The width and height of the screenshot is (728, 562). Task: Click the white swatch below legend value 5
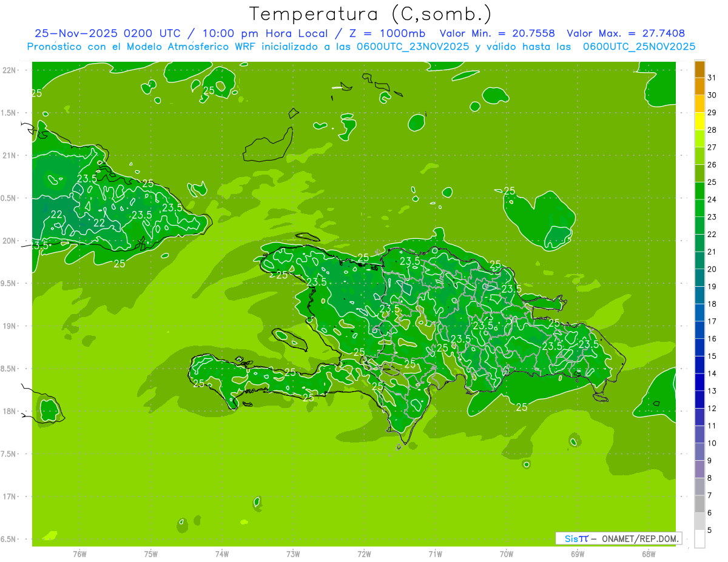tap(699, 538)
